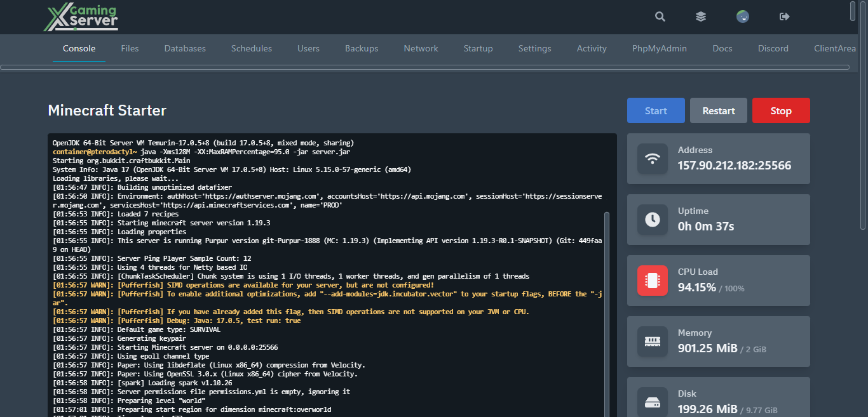
Task: Click the red CPU Load icon
Action: (x=652, y=281)
